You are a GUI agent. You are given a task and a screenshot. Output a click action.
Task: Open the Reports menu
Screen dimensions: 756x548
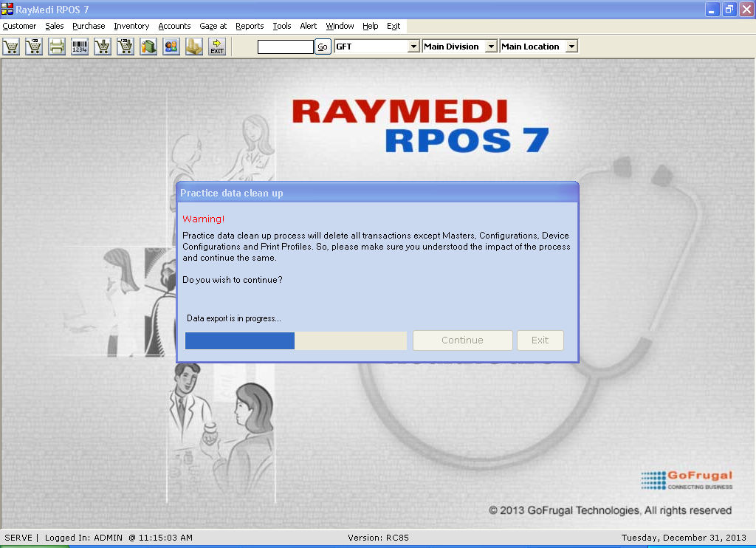tap(250, 26)
